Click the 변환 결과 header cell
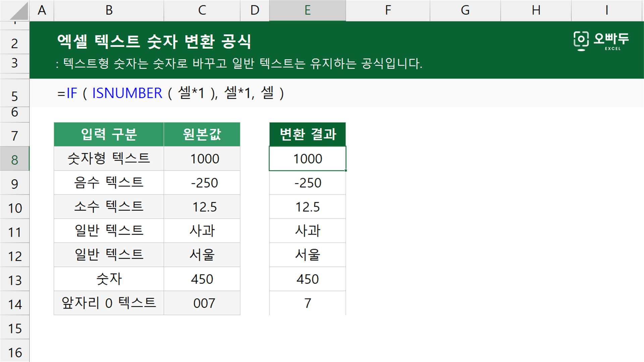The image size is (644, 362). click(308, 134)
